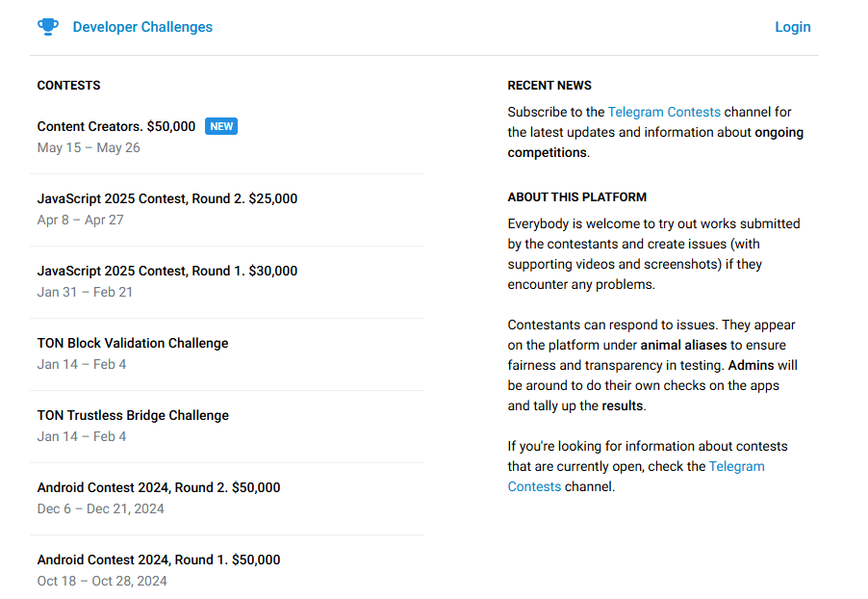Image resolution: width=868 pixels, height=599 pixels.
Task: Click the Apr 8 – Apr 27 date line
Action: coord(81,220)
